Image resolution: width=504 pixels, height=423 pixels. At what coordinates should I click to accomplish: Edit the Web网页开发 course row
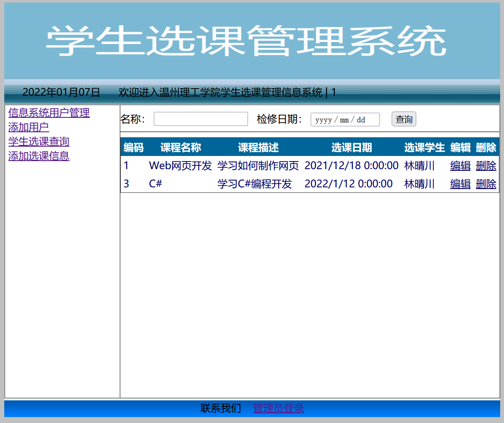(460, 166)
